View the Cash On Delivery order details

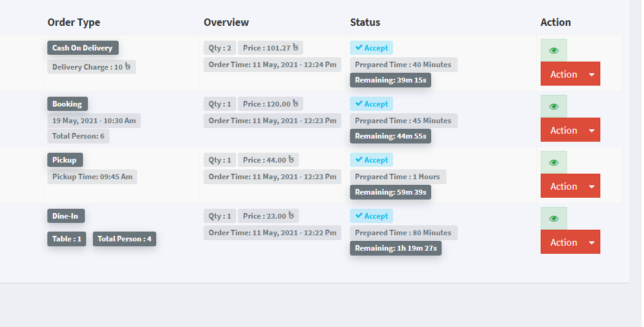click(x=554, y=50)
